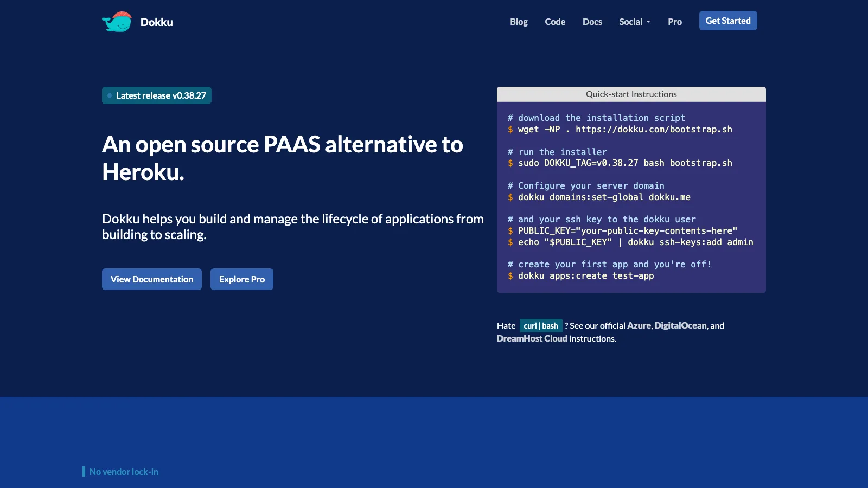
Task: Open the Azure instructions link
Action: (x=639, y=325)
